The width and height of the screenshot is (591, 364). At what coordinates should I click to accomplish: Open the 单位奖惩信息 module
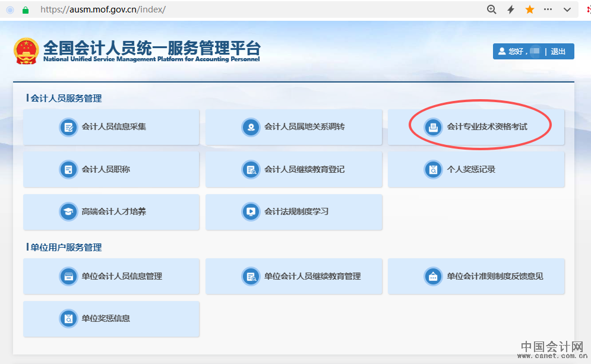tap(111, 319)
